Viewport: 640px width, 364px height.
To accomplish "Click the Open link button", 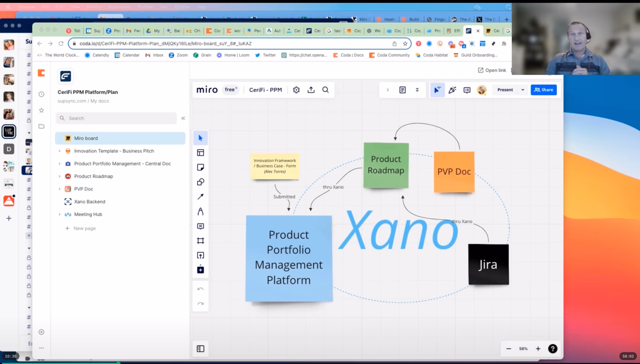I will pyautogui.click(x=492, y=70).
